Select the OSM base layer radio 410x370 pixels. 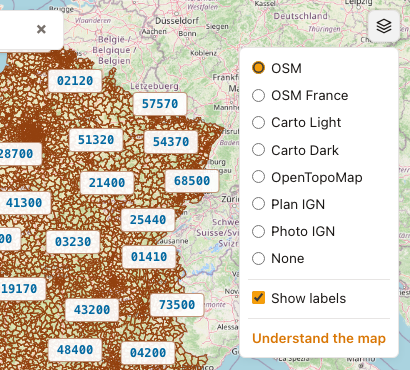[x=258, y=68]
